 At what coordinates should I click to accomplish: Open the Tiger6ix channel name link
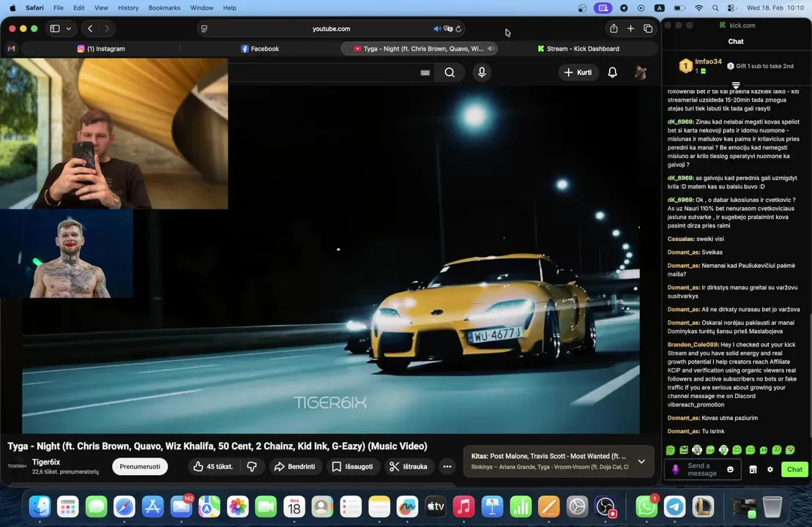pos(46,462)
